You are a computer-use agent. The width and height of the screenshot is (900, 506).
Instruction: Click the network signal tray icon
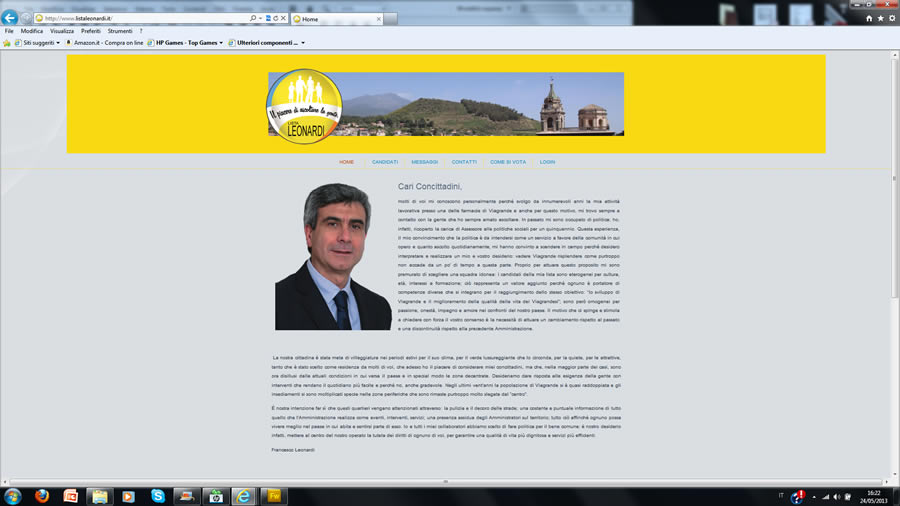click(825, 497)
